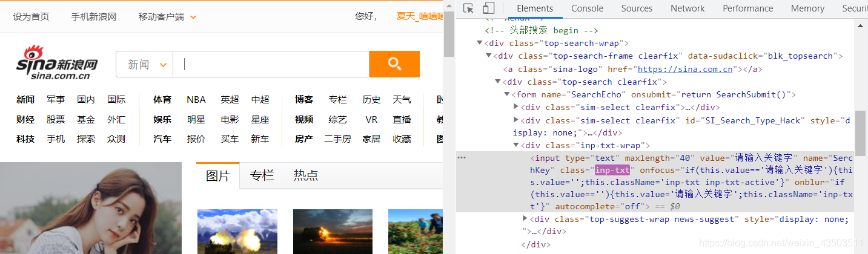
Task: Click into the Sina search text field
Action: point(271,65)
